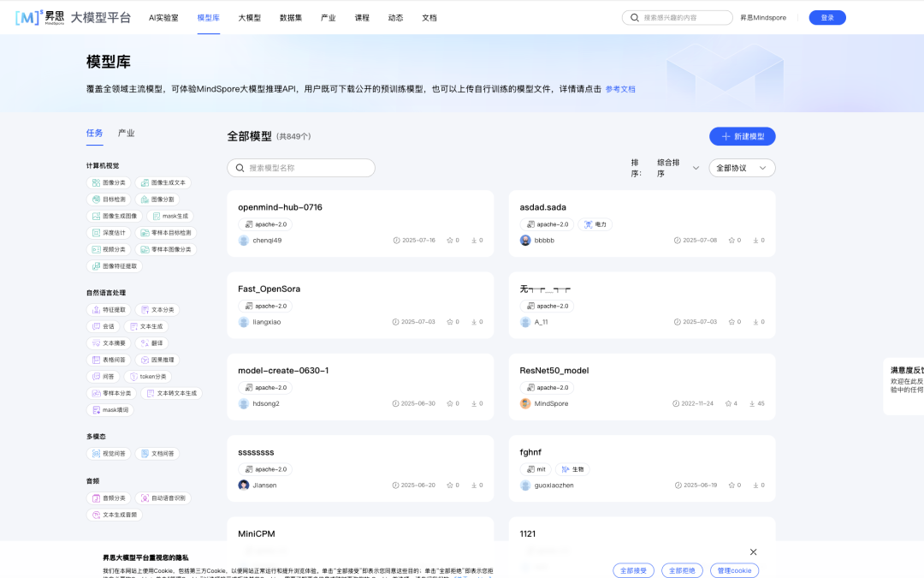This screenshot has height=578, width=924.
Task: Open the 登录 account dropdown button
Action: (x=826, y=16)
